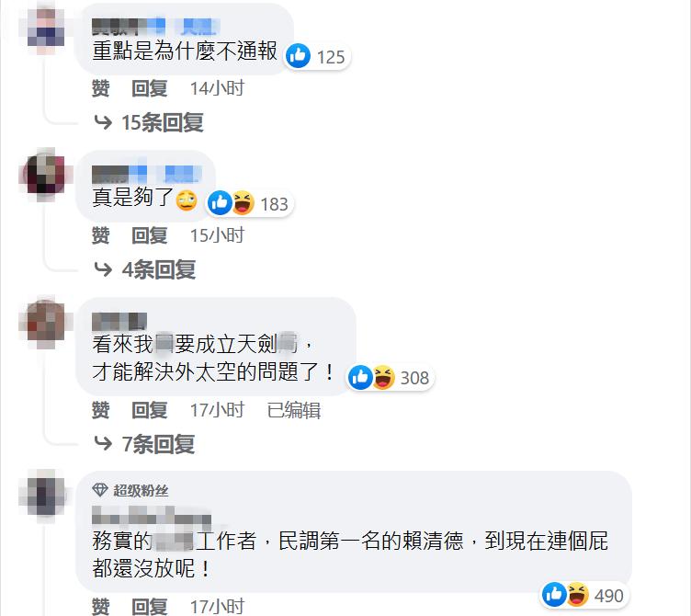Image resolution: width=691 pixels, height=616 pixels.
Task: Open the 15小时 timestamp link
Action: click(x=217, y=235)
